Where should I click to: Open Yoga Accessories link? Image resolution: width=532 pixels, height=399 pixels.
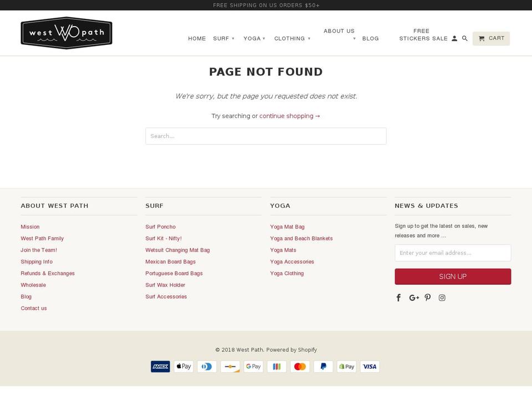click(292, 262)
